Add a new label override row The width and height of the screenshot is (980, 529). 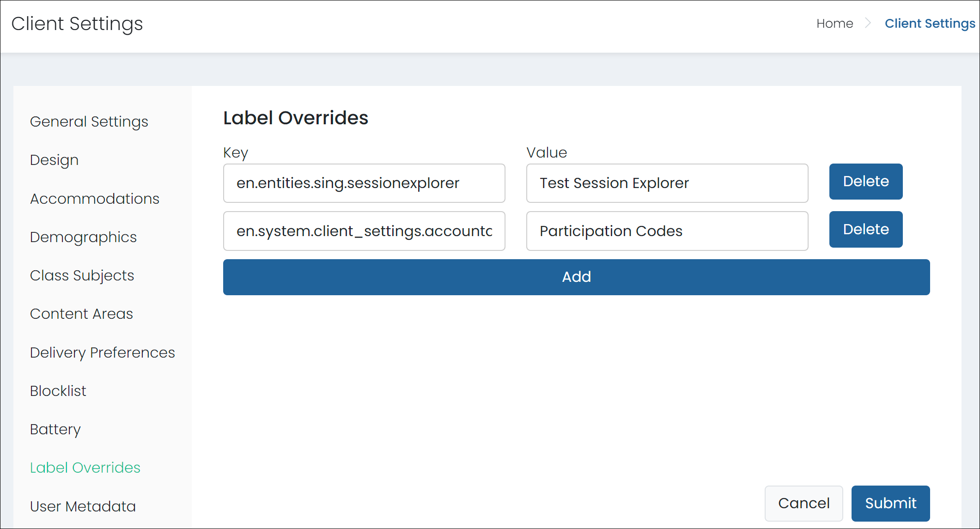pos(576,277)
